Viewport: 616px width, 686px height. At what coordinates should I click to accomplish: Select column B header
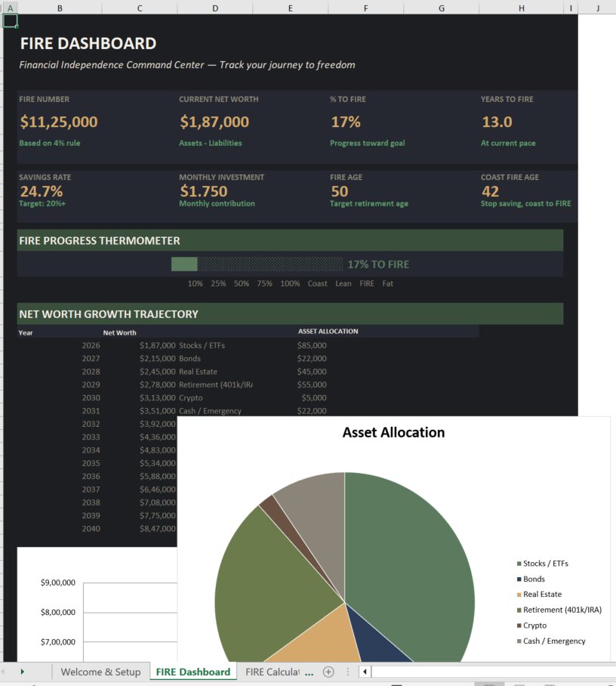click(60, 8)
